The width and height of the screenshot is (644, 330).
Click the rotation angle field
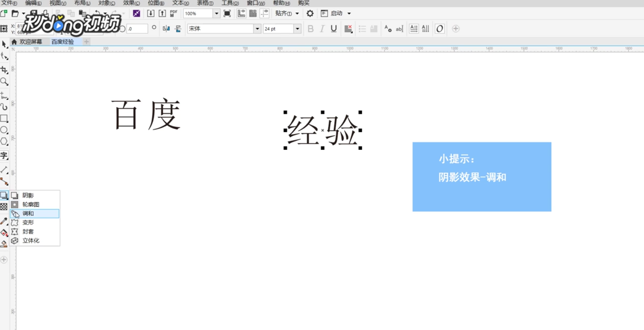click(x=137, y=29)
